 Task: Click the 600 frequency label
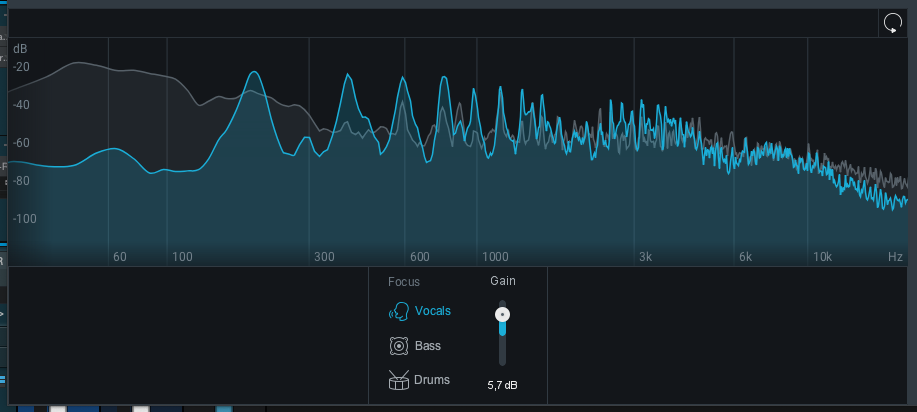(420, 257)
